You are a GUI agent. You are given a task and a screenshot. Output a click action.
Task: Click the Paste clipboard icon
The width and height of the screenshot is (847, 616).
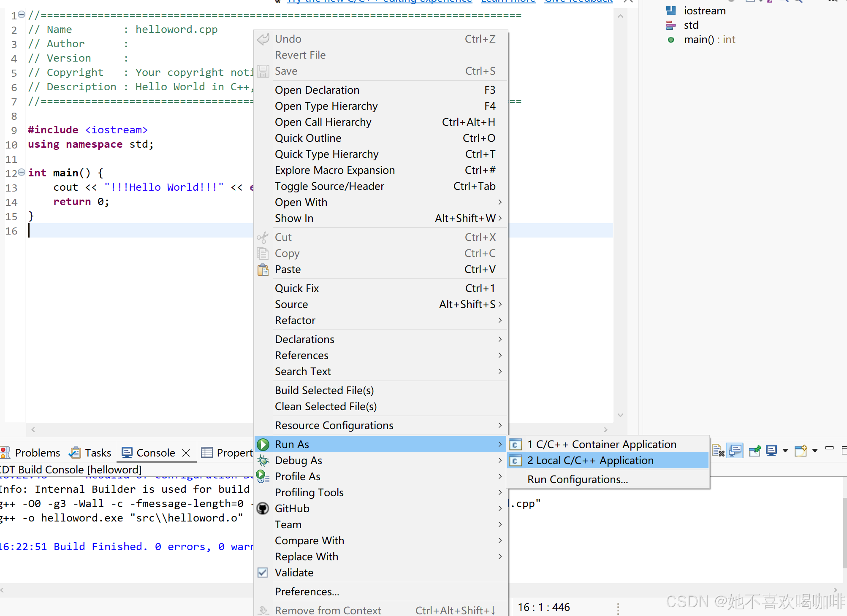263,270
